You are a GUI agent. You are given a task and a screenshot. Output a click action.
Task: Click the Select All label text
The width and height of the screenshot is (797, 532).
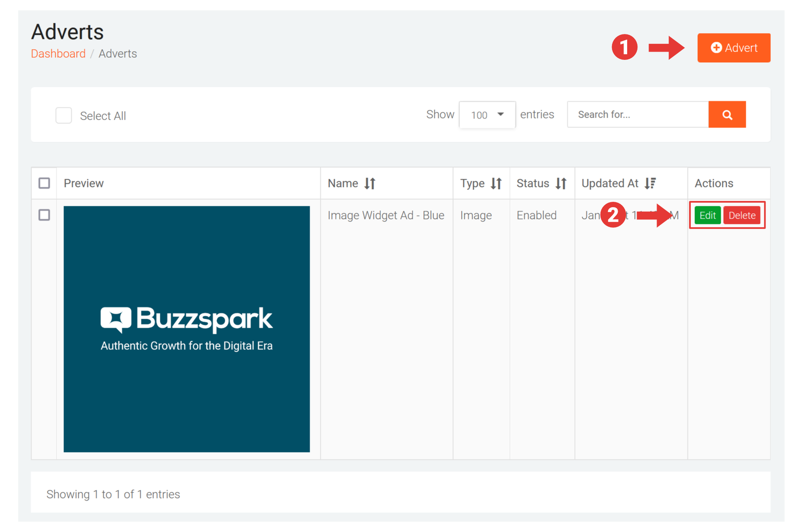pos(103,116)
